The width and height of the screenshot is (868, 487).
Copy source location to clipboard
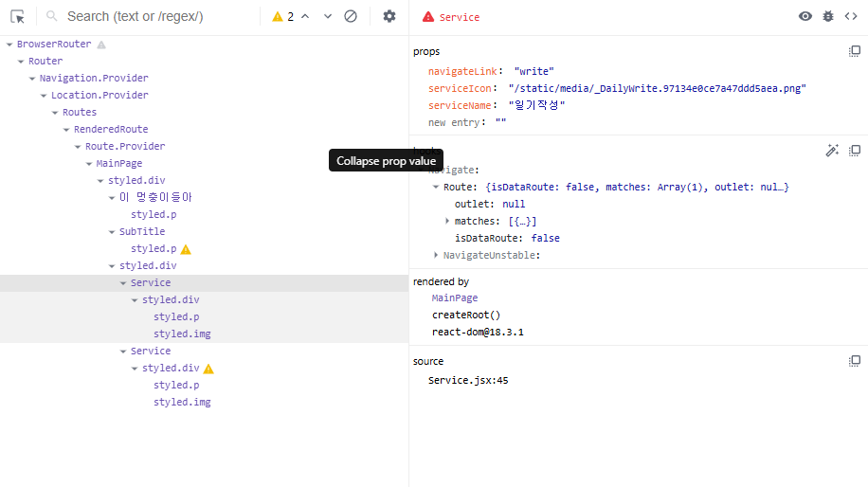(x=855, y=361)
